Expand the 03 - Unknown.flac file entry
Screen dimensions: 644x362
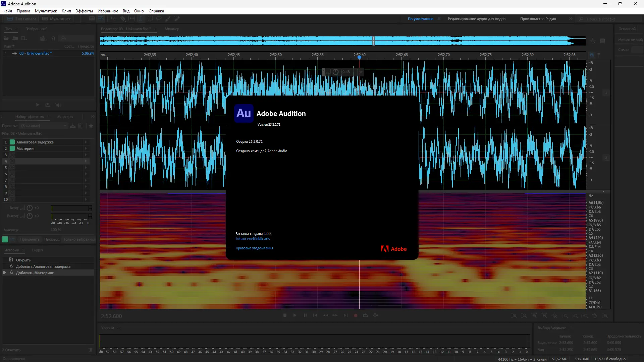[x=5, y=53]
